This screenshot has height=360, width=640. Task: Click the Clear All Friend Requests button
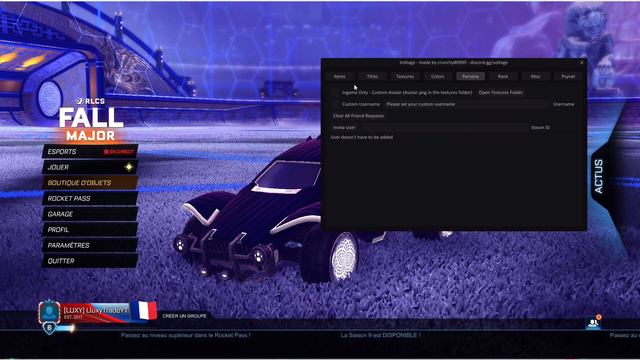point(358,116)
